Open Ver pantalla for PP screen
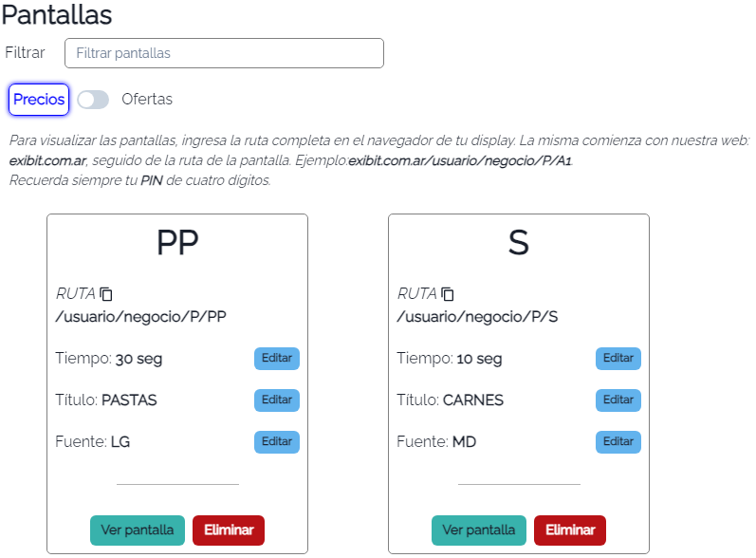This screenshot has height=558, width=756. (x=138, y=530)
